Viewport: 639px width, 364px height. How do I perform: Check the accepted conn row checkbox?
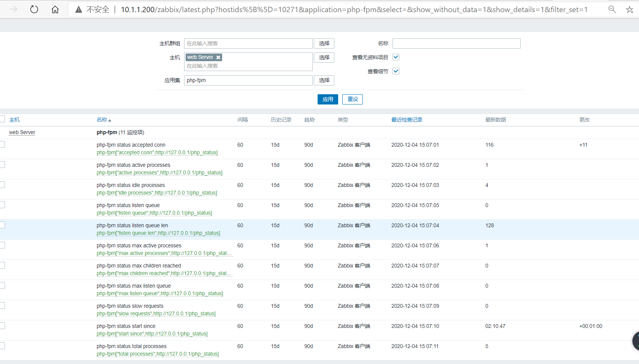(x=2, y=144)
